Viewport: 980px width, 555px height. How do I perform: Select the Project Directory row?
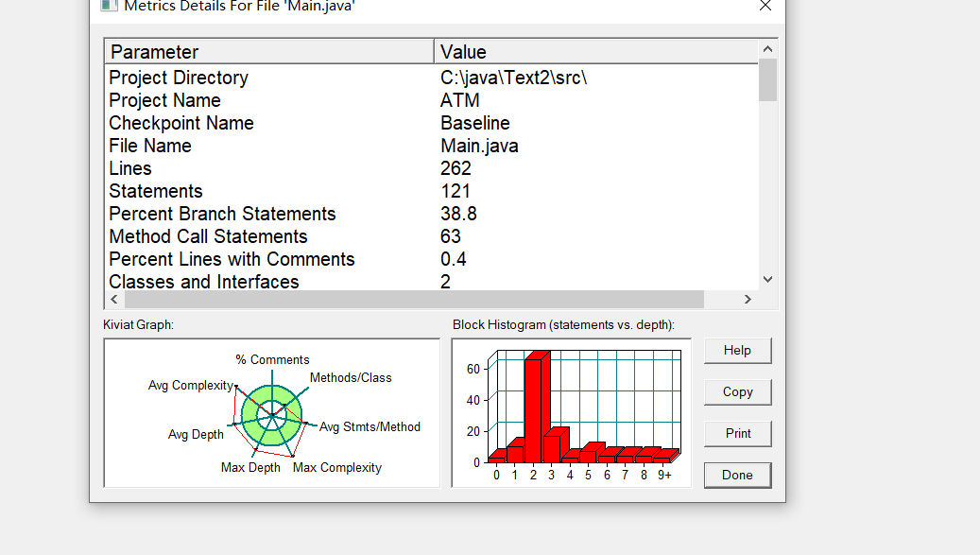(x=432, y=78)
